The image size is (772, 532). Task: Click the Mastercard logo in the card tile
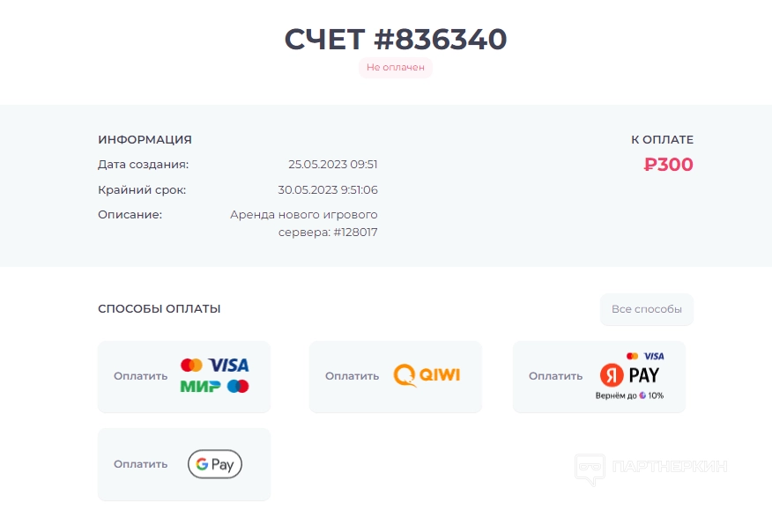(191, 365)
